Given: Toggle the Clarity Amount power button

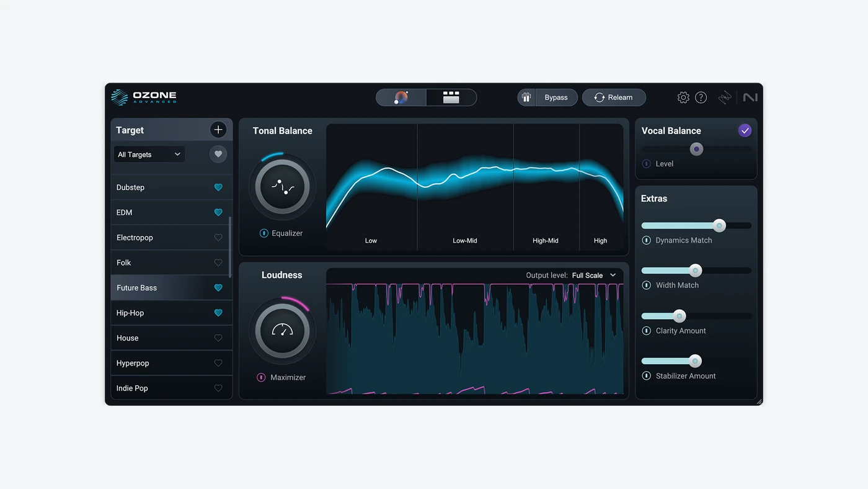Looking at the screenshot, I should 646,331.
